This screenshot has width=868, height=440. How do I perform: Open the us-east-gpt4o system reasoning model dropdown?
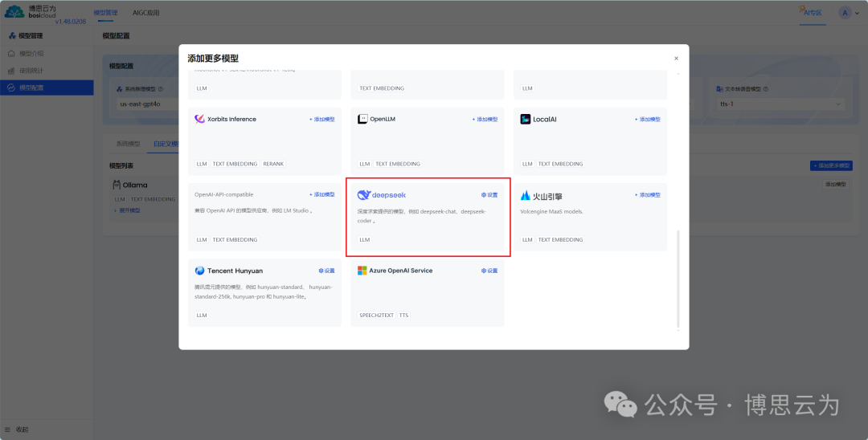point(145,104)
